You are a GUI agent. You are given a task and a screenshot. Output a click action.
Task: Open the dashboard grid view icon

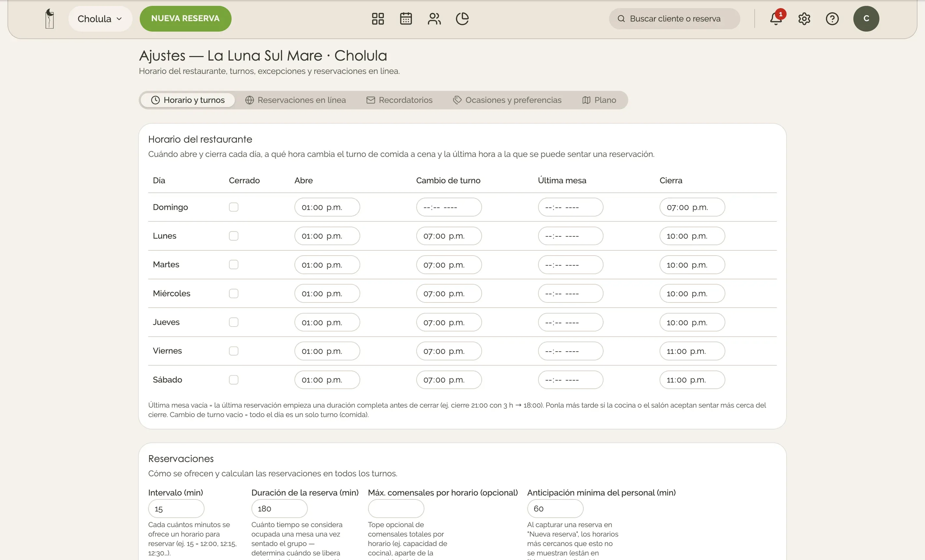[x=378, y=18]
